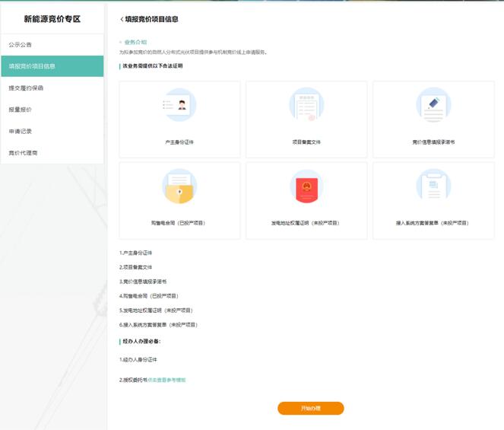
Task: Go back using arrow beside 填报竞价项目信息
Action: 122,19
